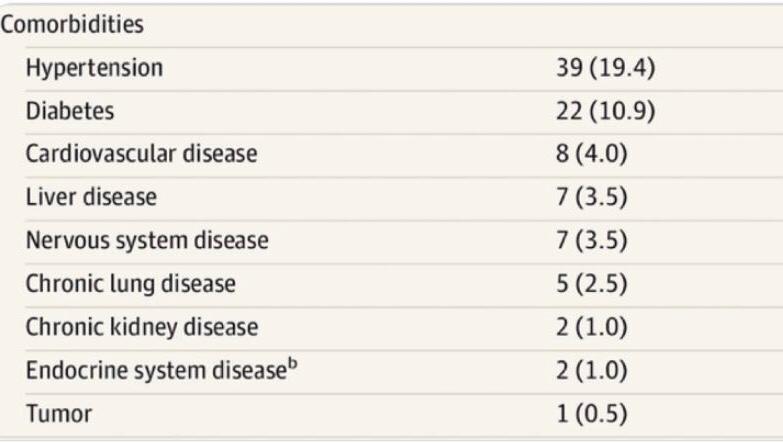Select the Nervous system disease label
The image size is (783, 443).
(x=147, y=240)
